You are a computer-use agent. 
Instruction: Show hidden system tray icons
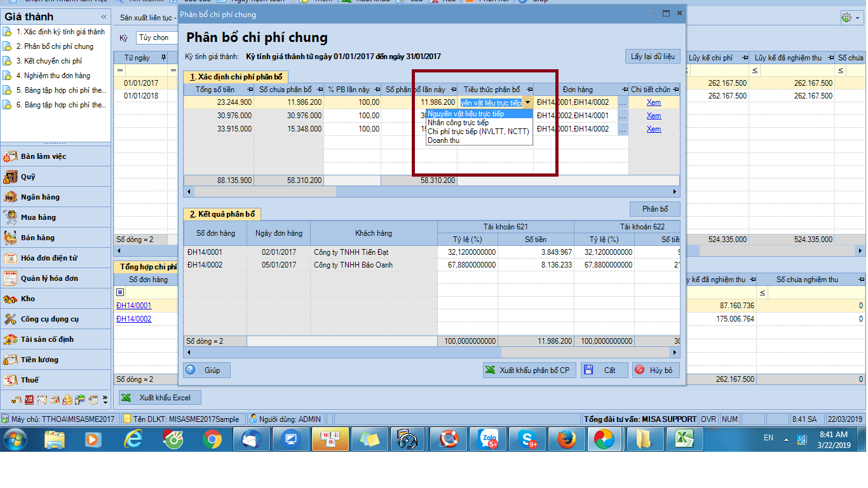[787, 438]
